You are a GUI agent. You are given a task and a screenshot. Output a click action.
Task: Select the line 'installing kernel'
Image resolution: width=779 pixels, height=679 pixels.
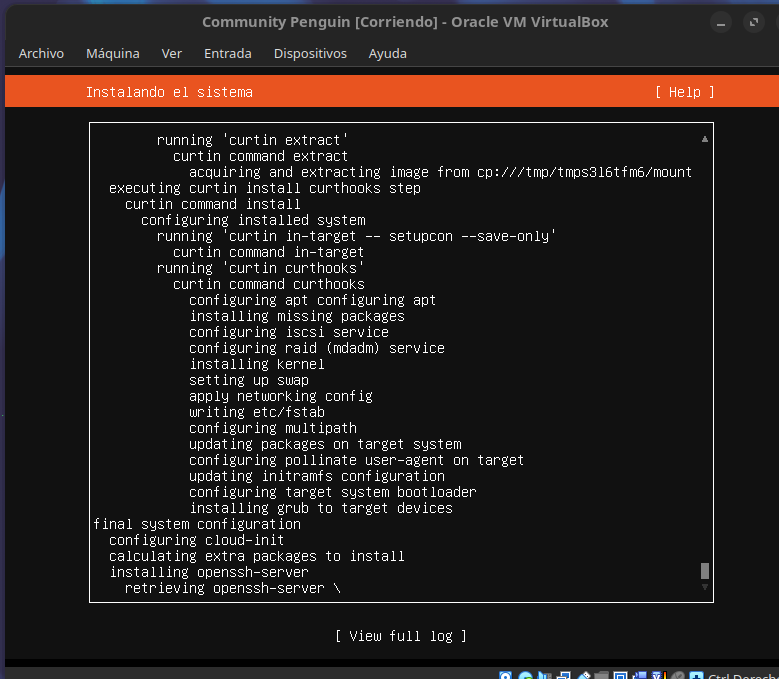click(x=257, y=364)
